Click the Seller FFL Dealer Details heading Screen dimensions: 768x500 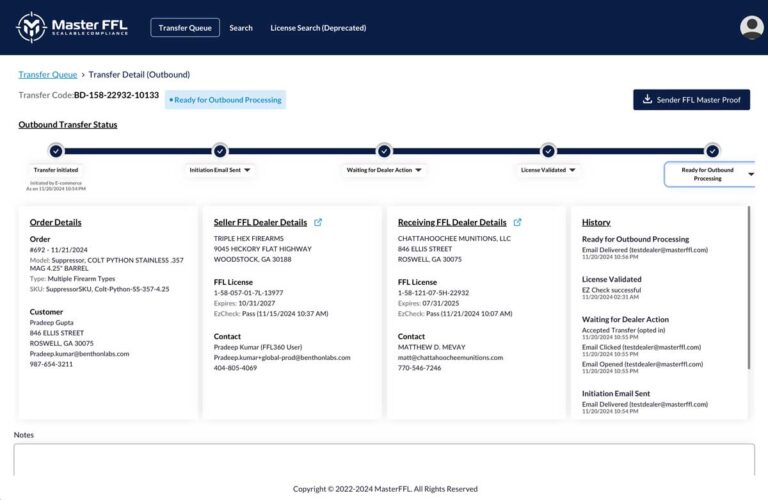260,222
